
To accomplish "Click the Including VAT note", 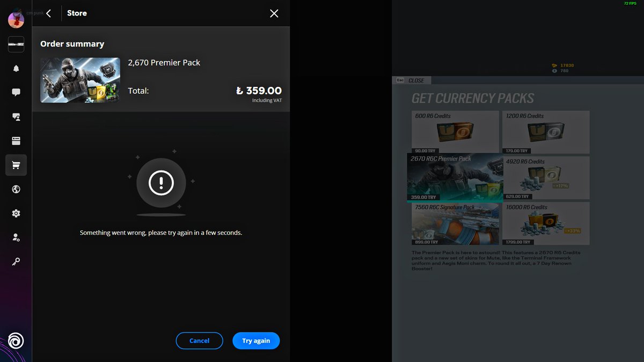I will pos(267,100).
